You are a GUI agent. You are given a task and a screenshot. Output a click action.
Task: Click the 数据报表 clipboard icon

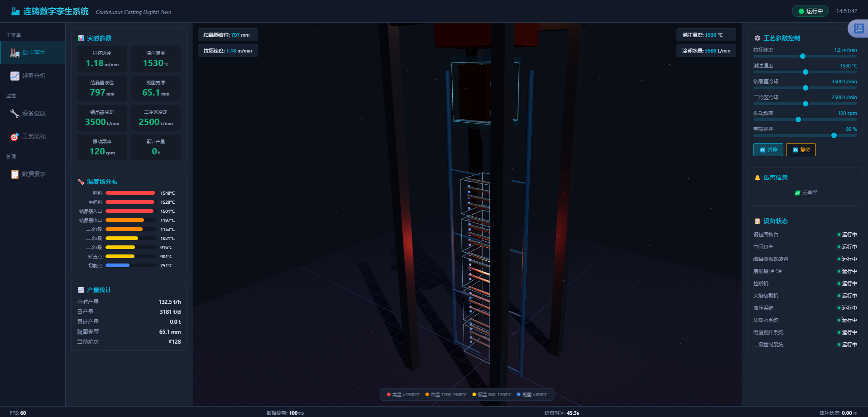[x=14, y=174]
